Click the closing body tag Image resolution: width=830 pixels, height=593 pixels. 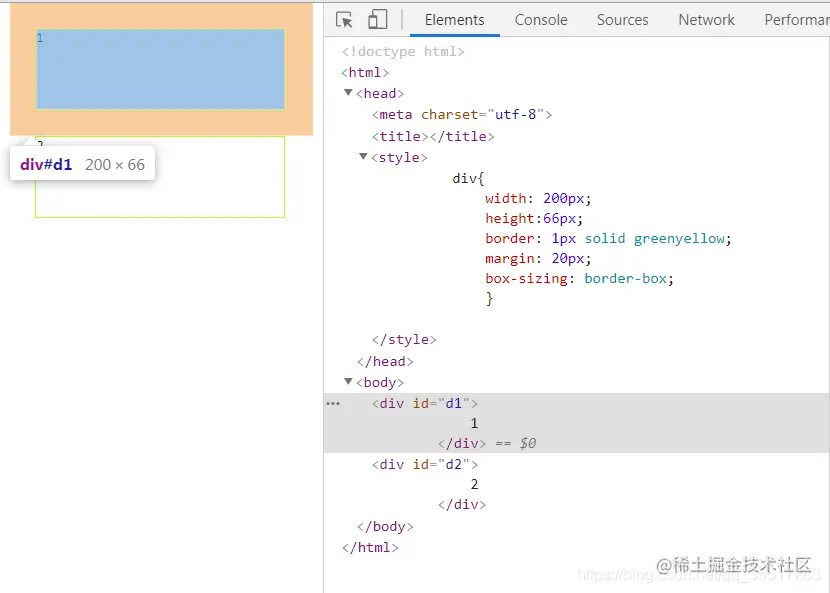coord(385,526)
